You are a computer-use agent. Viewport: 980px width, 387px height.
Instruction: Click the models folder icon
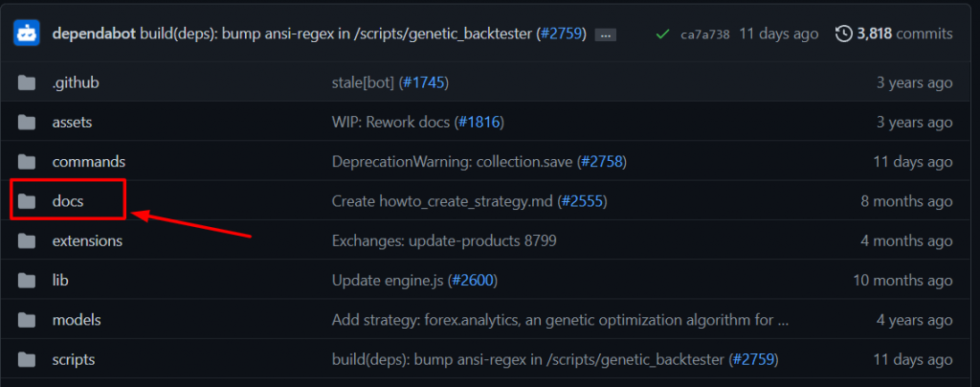coord(26,320)
